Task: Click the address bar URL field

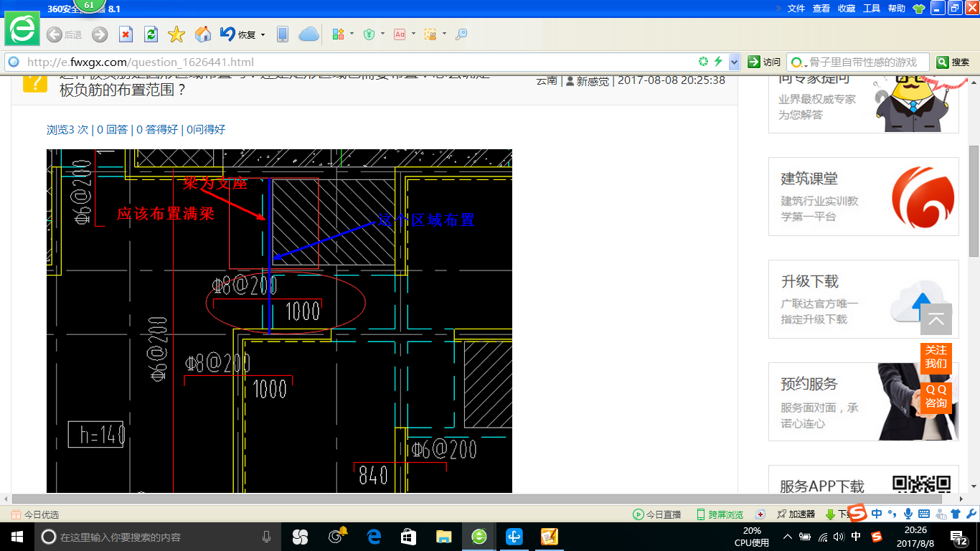Action: tap(359, 62)
